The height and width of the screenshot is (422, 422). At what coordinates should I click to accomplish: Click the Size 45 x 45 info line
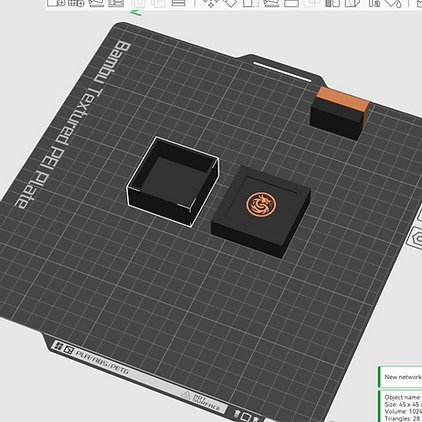click(403, 404)
